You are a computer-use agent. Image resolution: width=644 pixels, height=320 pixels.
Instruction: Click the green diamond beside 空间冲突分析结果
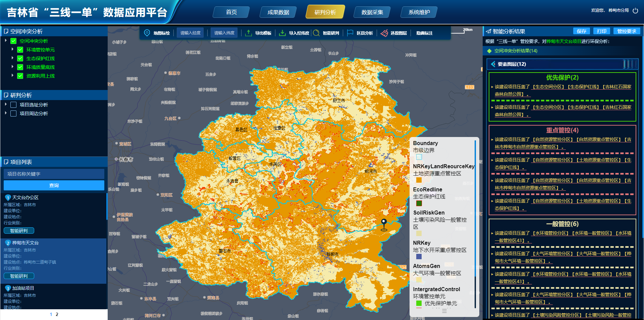489,51
